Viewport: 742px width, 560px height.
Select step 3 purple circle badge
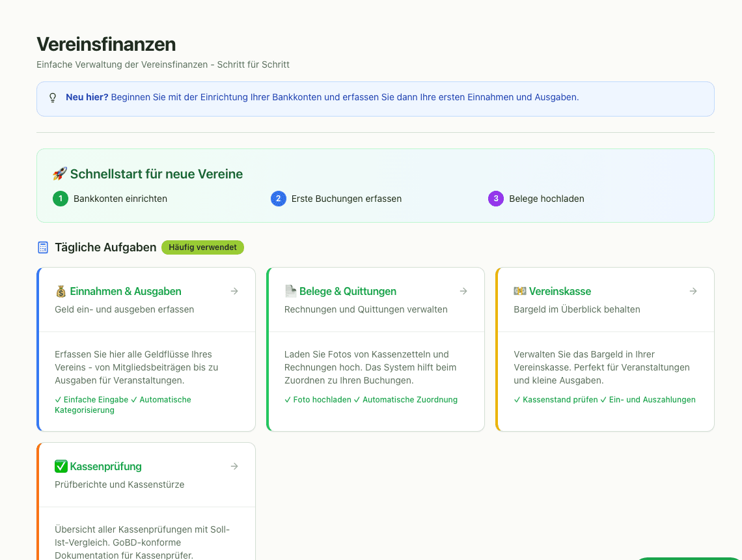click(496, 199)
